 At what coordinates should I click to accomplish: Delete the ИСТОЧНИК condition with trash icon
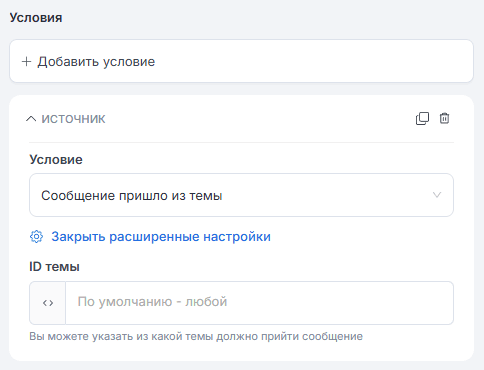click(444, 118)
